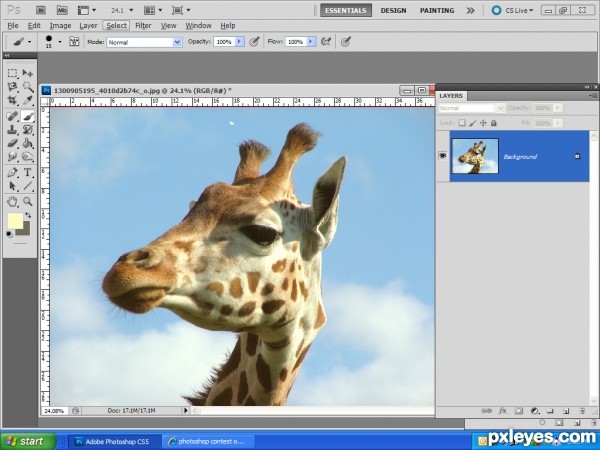Select the Blur tool

[x=13, y=157]
